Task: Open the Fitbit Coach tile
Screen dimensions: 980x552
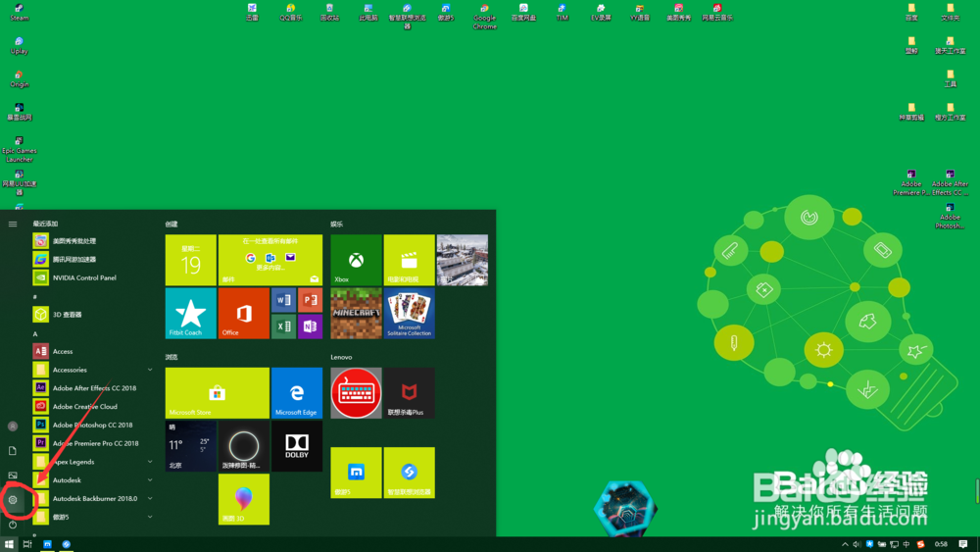Action: tap(191, 313)
